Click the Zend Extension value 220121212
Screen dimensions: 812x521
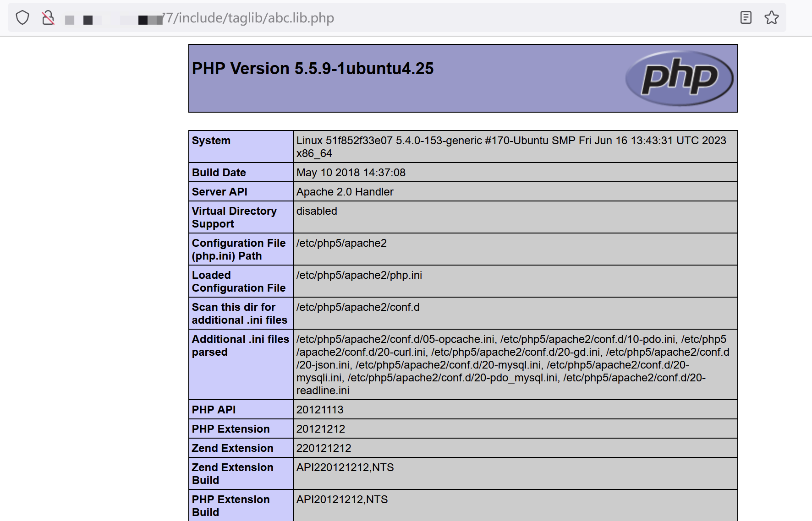(x=324, y=448)
